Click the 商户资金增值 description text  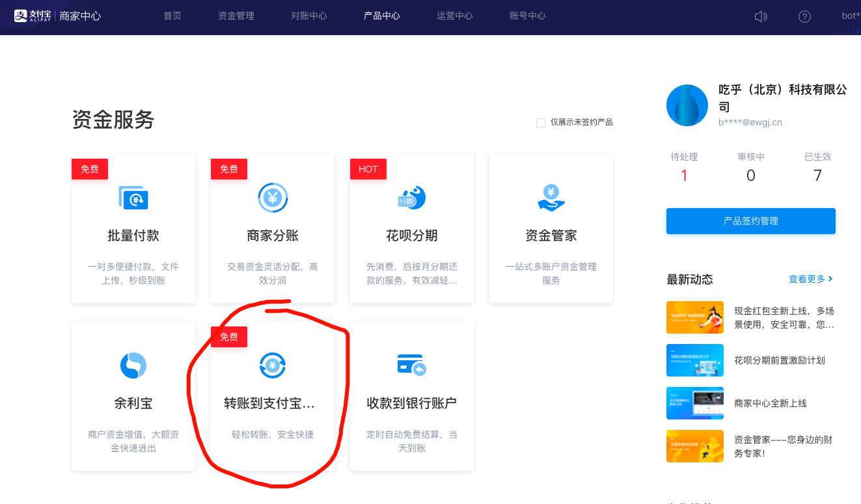(133, 441)
